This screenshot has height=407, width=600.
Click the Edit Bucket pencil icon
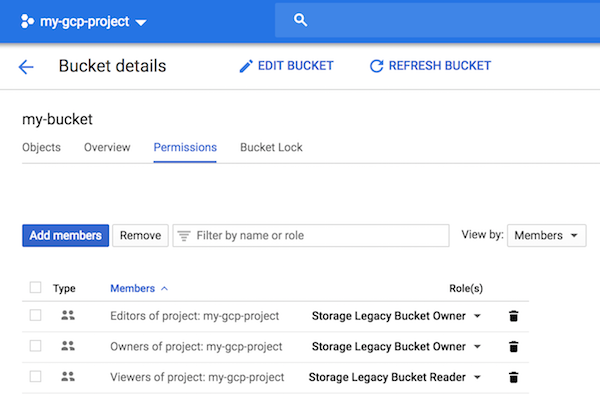point(246,66)
